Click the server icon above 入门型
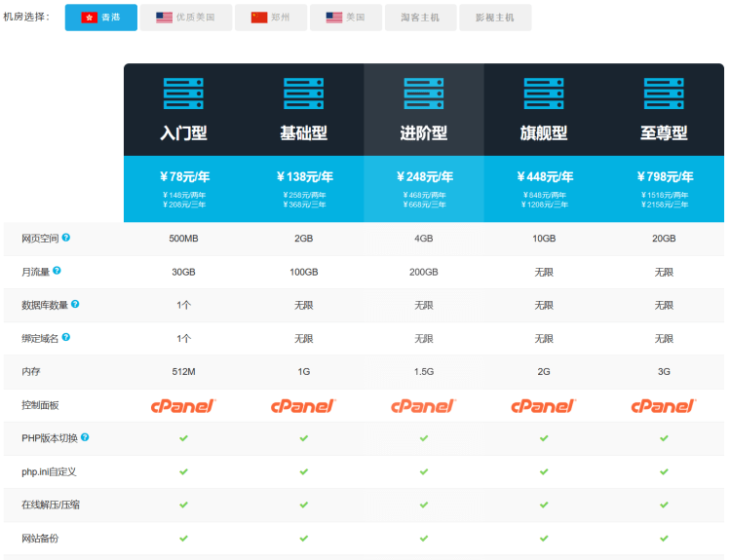731x560 pixels. click(x=183, y=93)
